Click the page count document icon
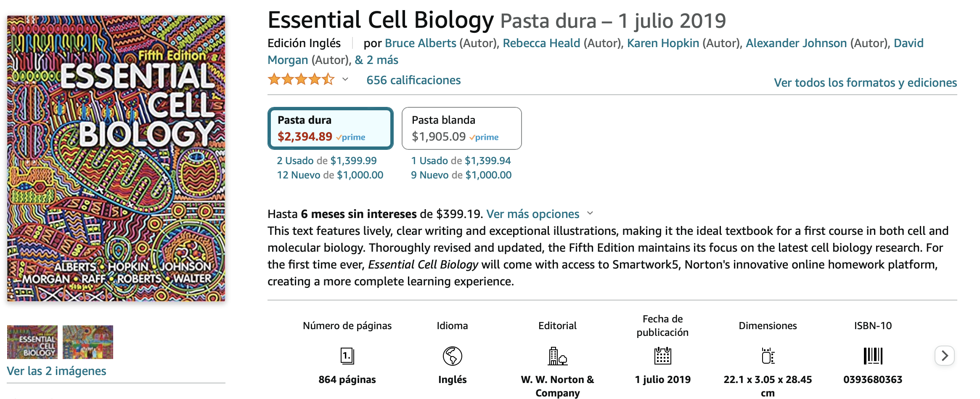 click(x=347, y=356)
